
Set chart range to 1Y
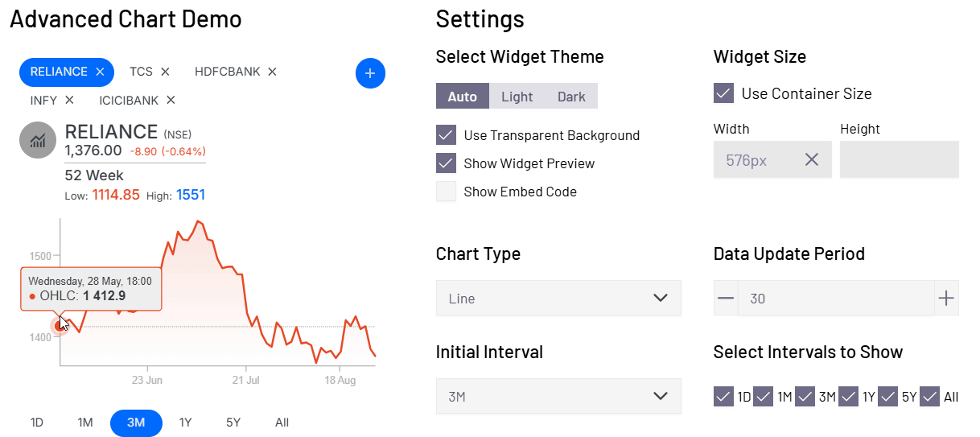point(186,423)
